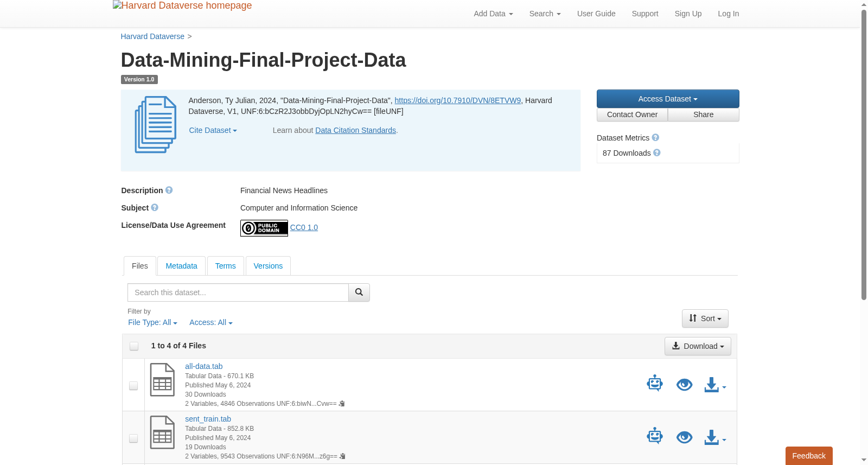The image size is (868, 465).
Task: Open the help icon next to 87 Downloads
Action: coord(657,153)
